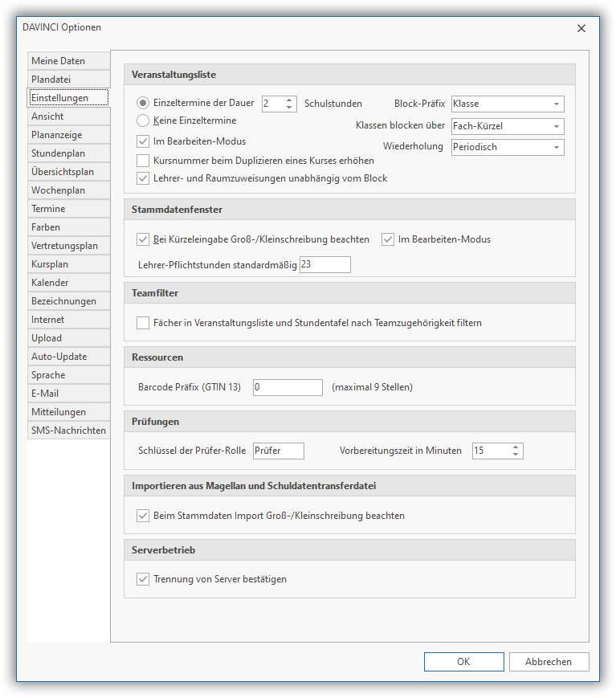The width and height of the screenshot is (616, 698).
Task: Confirm settings with the OK button
Action: click(x=463, y=662)
